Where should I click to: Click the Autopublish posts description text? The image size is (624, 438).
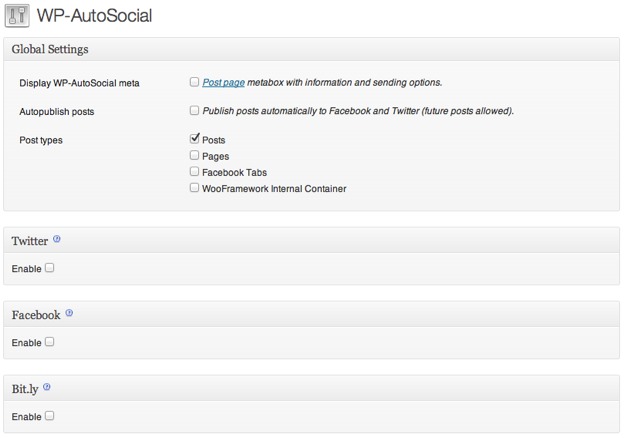[358, 111]
